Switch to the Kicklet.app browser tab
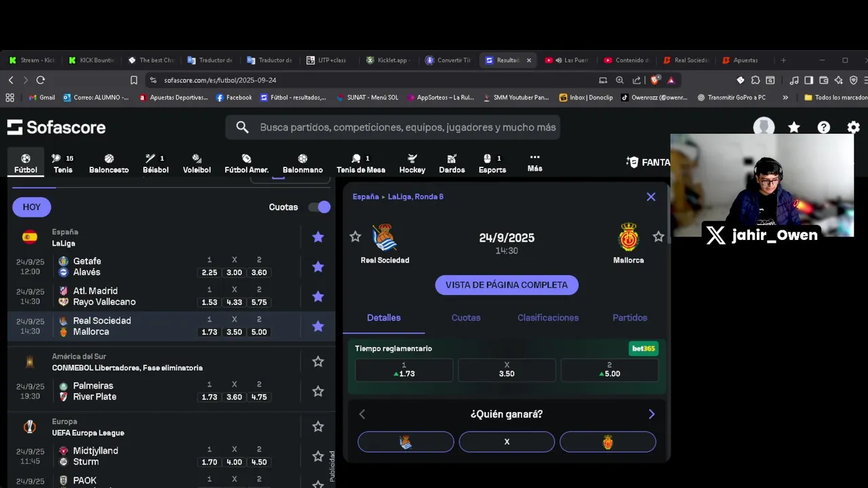This screenshot has height=488, width=868. (x=388, y=60)
